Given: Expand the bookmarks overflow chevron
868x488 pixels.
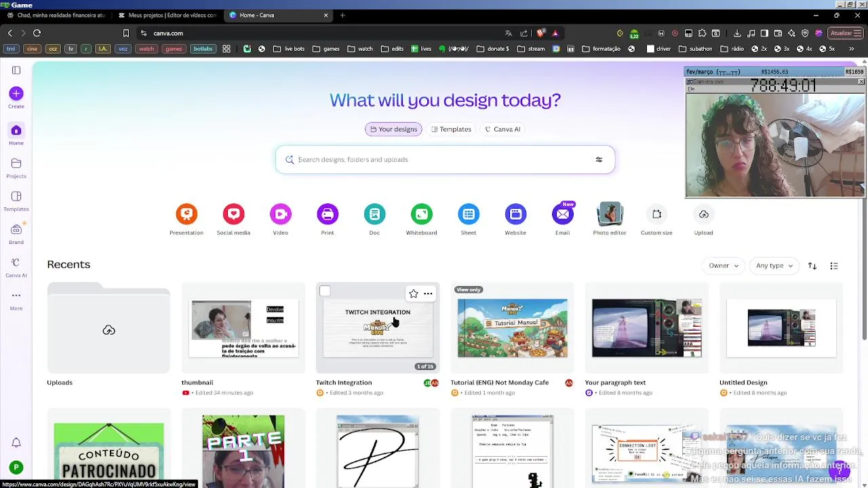Looking at the screenshot, I should click(851, 49).
